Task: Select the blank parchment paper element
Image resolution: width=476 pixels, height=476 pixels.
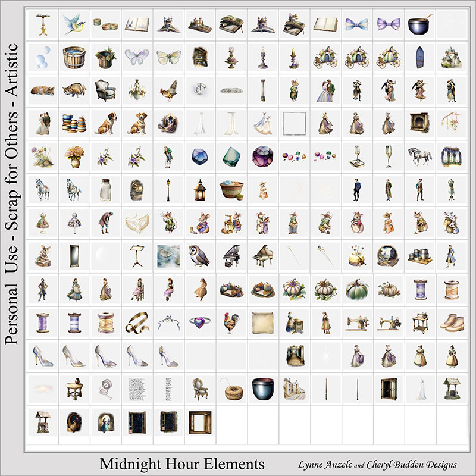Action: 262,322
